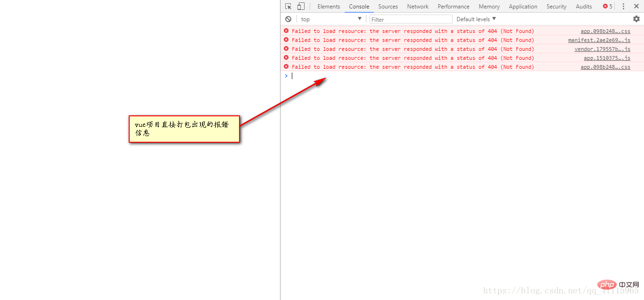Open the Performance tab
The image size is (644, 300).
454,7
